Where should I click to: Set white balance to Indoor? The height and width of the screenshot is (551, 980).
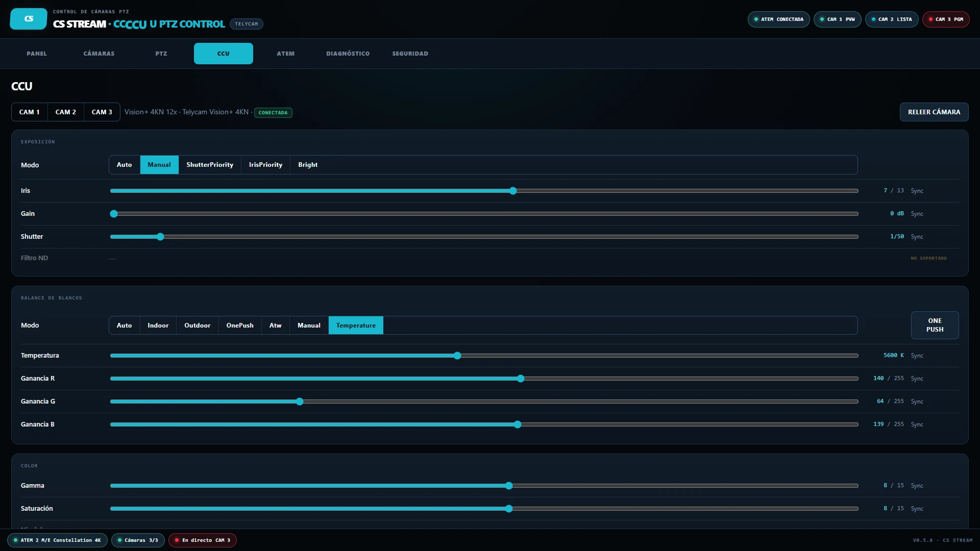coord(158,325)
